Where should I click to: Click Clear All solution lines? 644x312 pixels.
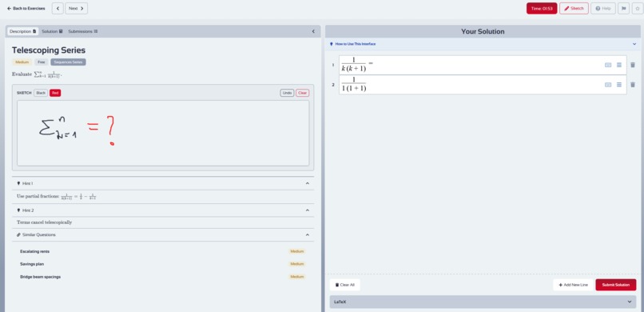coord(345,285)
